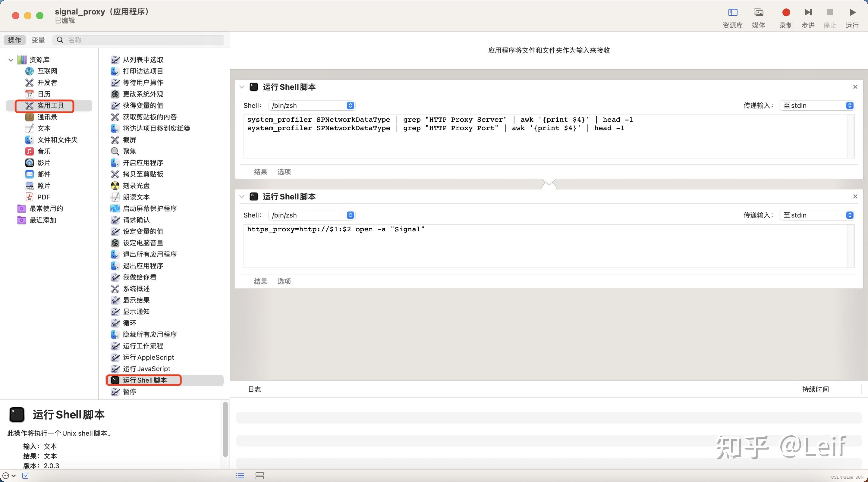868x482 pixels.
Task: Remove the second shell action with X
Action: 855,196
